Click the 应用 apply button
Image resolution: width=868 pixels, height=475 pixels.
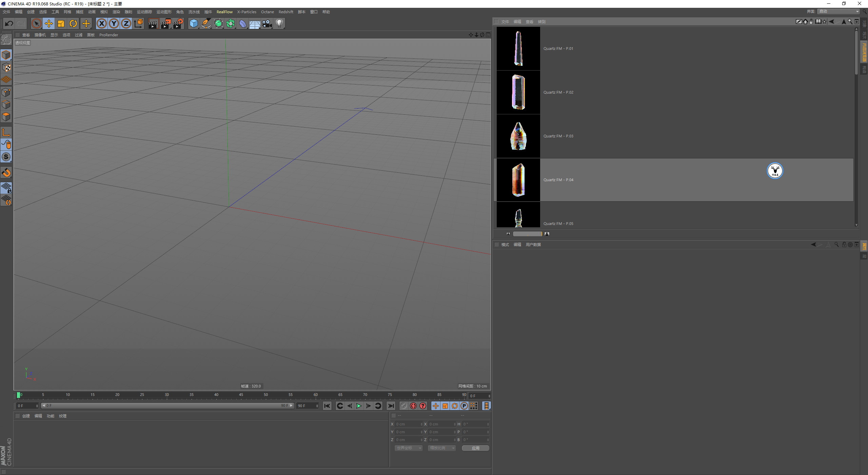475,448
